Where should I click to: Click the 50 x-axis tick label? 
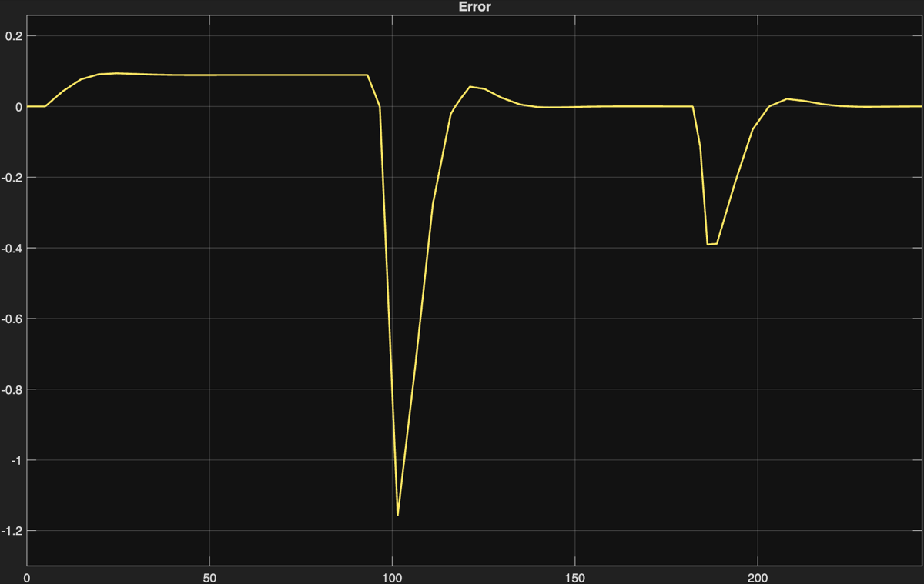point(209,576)
